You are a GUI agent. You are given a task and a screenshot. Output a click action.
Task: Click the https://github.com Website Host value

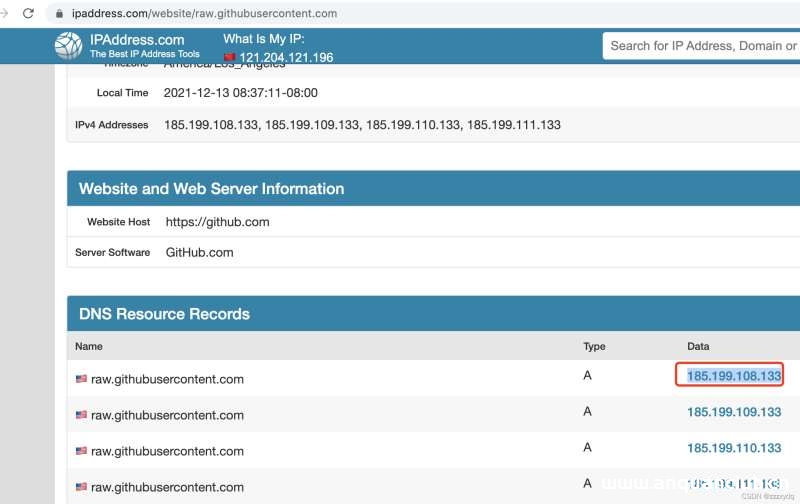click(217, 222)
